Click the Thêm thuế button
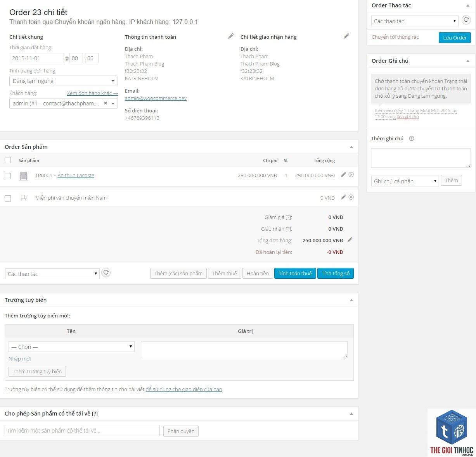The width and height of the screenshot is (476, 457). [224, 273]
